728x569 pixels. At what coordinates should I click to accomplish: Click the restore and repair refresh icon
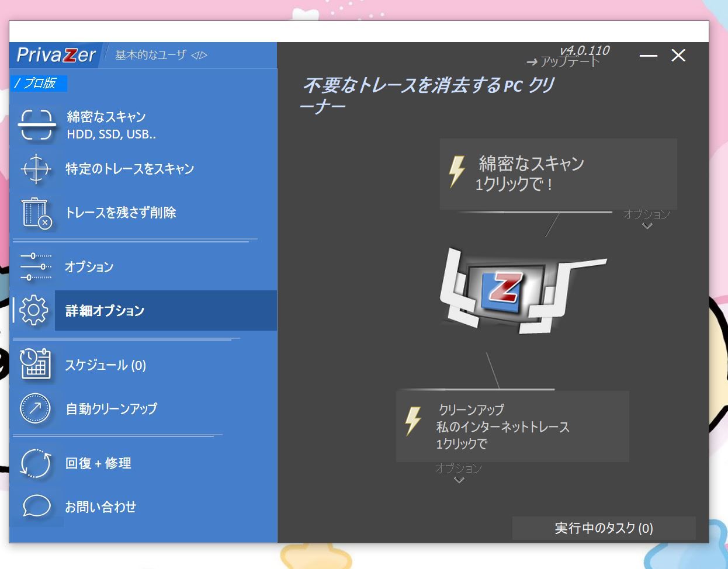click(x=36, y=463)
